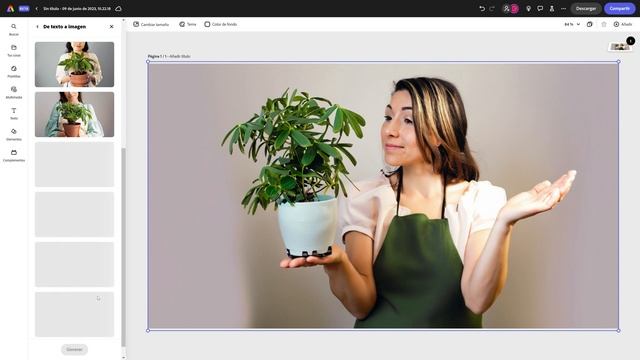The image size is (640, 360).
Task: Select the woman with plant canvas image
Action: [383, 196]
